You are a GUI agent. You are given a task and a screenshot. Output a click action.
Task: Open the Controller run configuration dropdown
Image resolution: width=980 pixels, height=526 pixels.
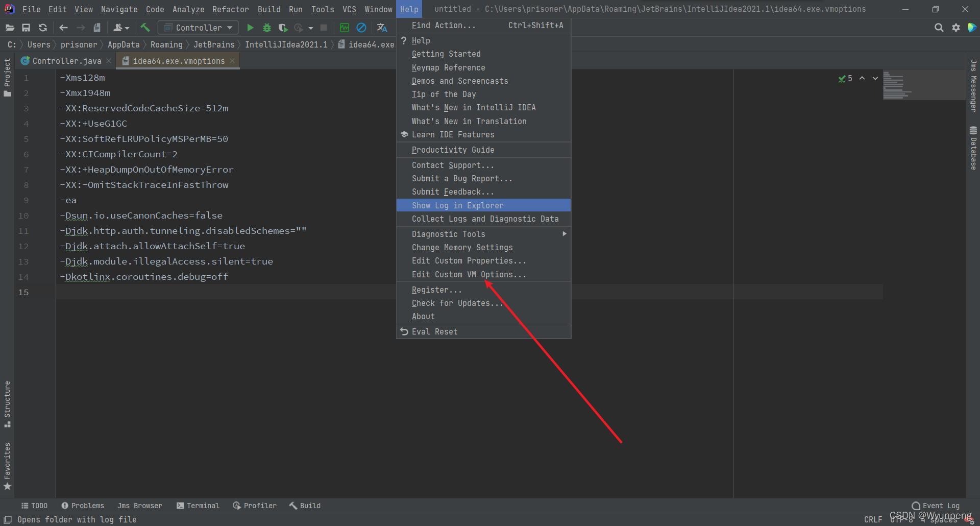[198, 28]
